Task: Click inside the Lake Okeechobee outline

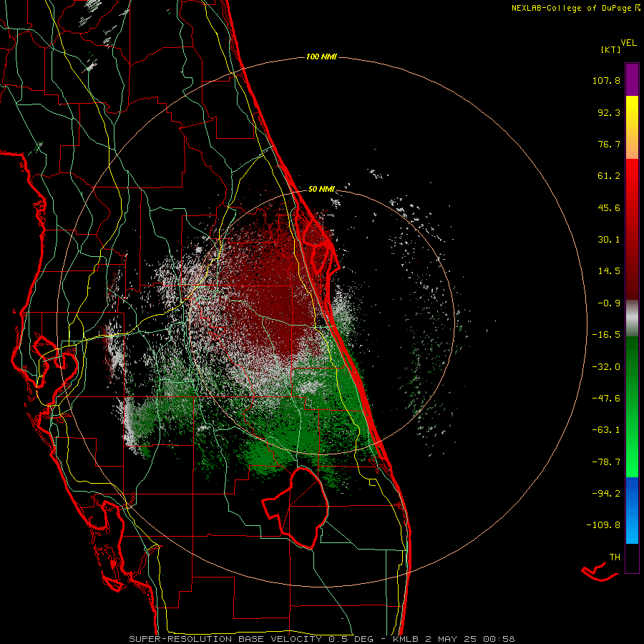Action: 302,509
